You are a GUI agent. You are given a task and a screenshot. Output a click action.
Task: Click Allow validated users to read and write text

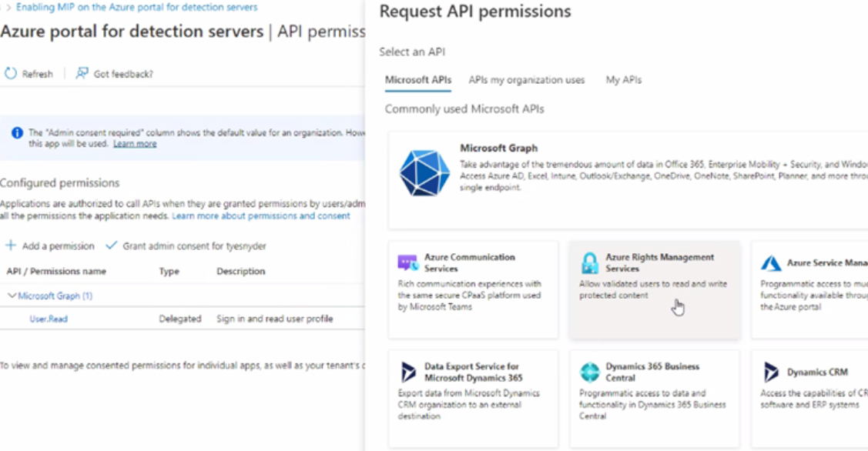[x=653, y=289]
